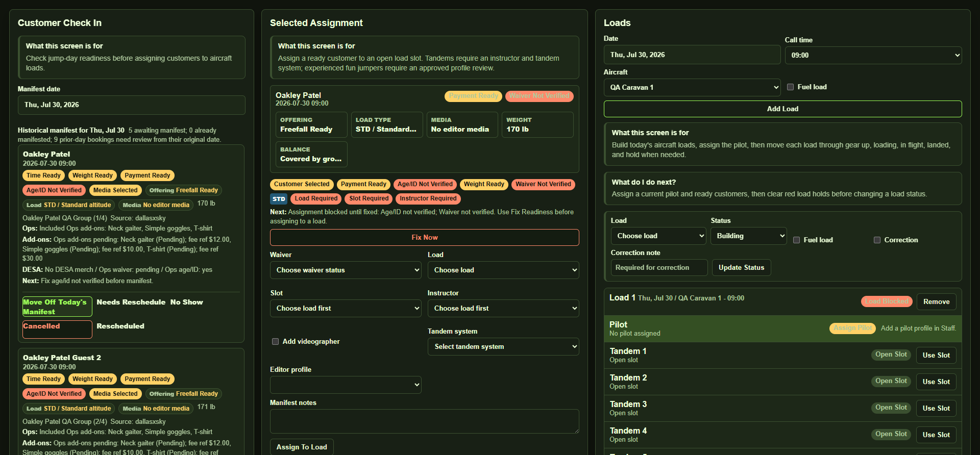Viewport: 980px width, 455px height.
Task: Open the Slot dropdown
Action: [346, 308]
